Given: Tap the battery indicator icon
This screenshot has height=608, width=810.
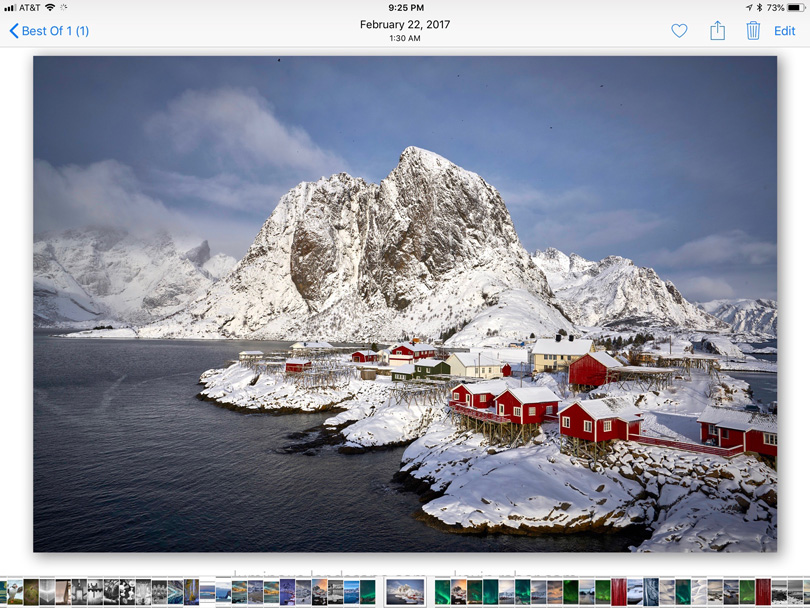Looking at the screenshot, I should point(796,8).
